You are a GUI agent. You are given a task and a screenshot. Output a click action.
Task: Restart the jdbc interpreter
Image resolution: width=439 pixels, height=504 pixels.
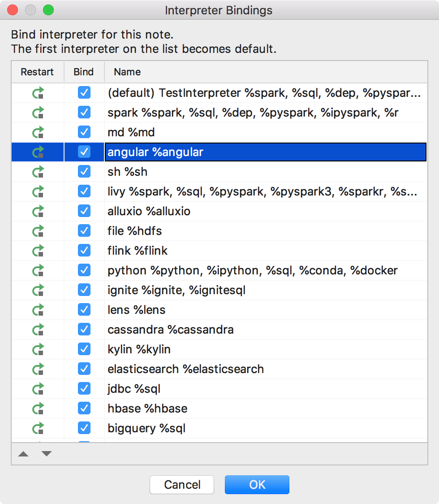[37, 388]
